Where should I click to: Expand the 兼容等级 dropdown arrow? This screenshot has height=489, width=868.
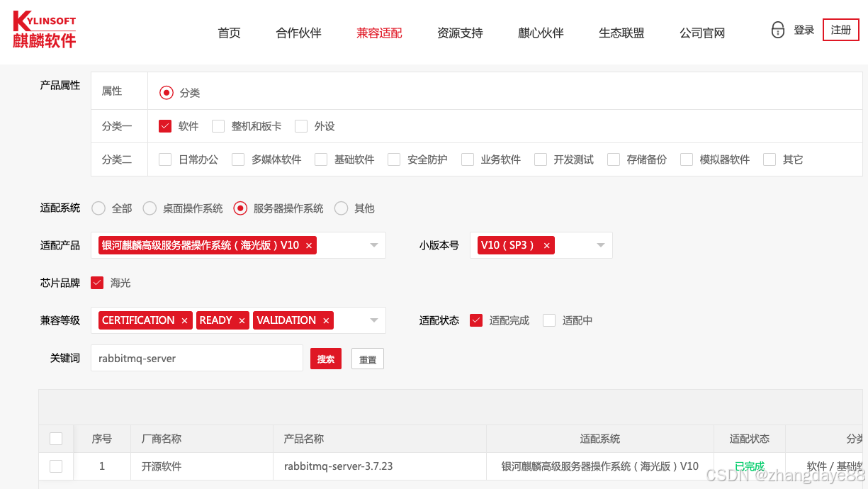(x=374, y=320)
